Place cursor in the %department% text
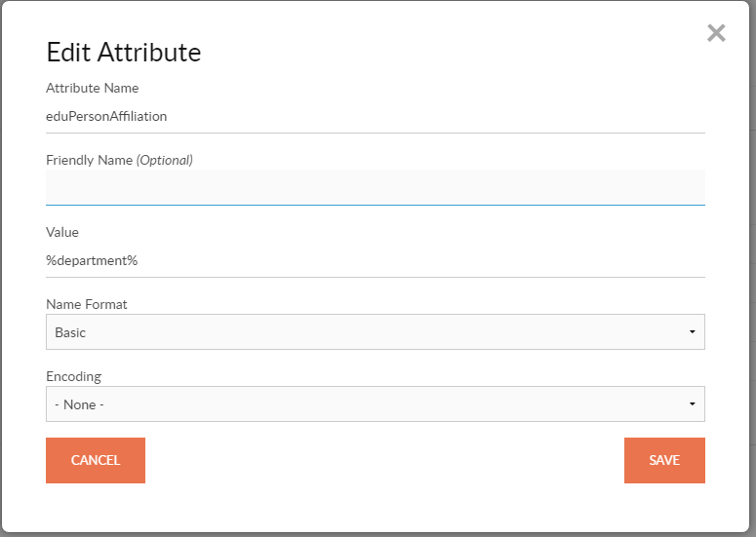 coord(92,260)
